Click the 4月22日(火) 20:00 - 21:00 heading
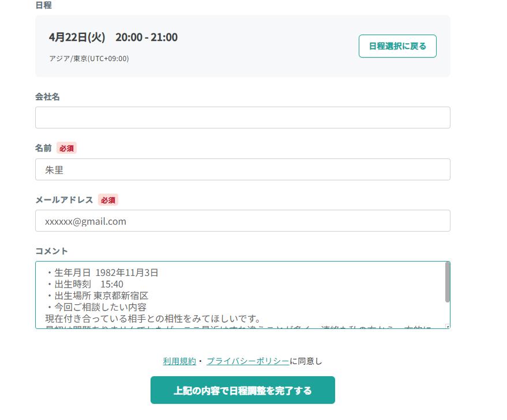This screenshot has width=507, height=420. (x=113, y=37)
